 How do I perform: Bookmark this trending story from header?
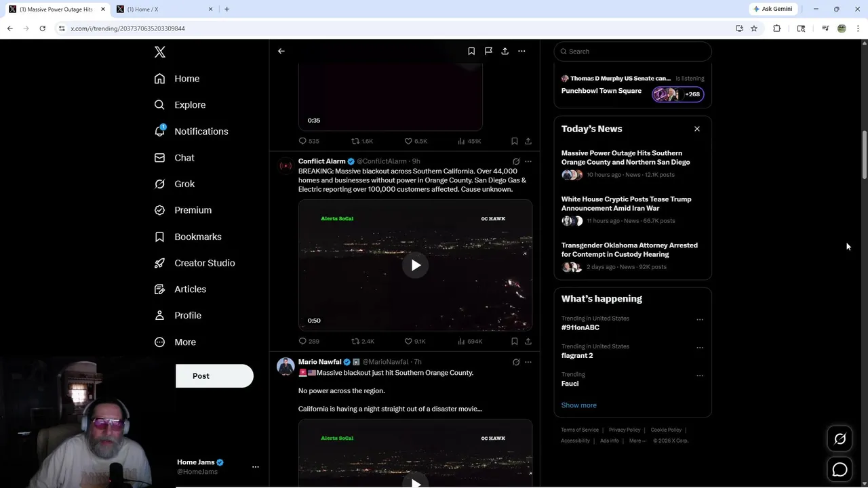[471, 51]
